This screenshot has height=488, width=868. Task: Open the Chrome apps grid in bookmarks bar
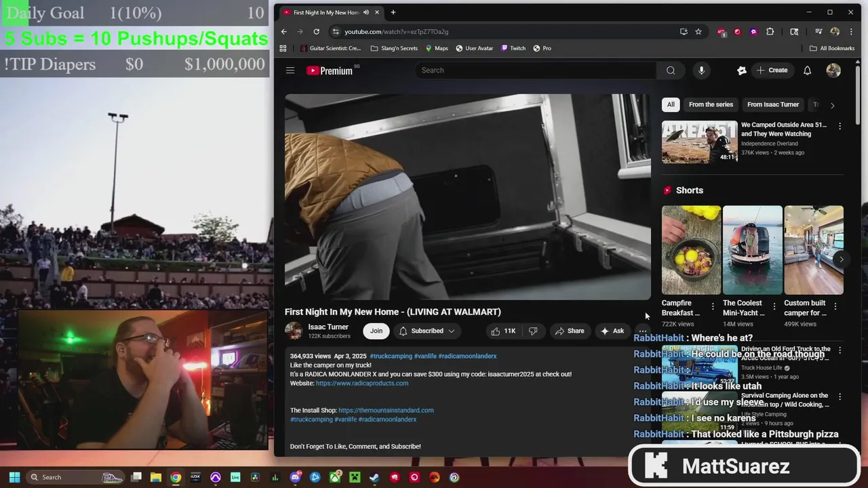[283, 48]
